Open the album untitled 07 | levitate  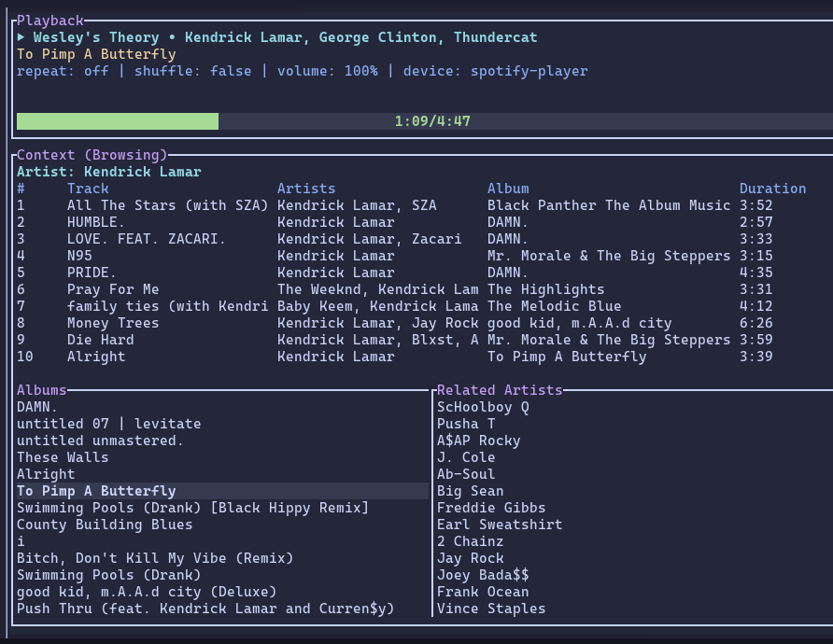pyautogui.click(x=109, y=424)
